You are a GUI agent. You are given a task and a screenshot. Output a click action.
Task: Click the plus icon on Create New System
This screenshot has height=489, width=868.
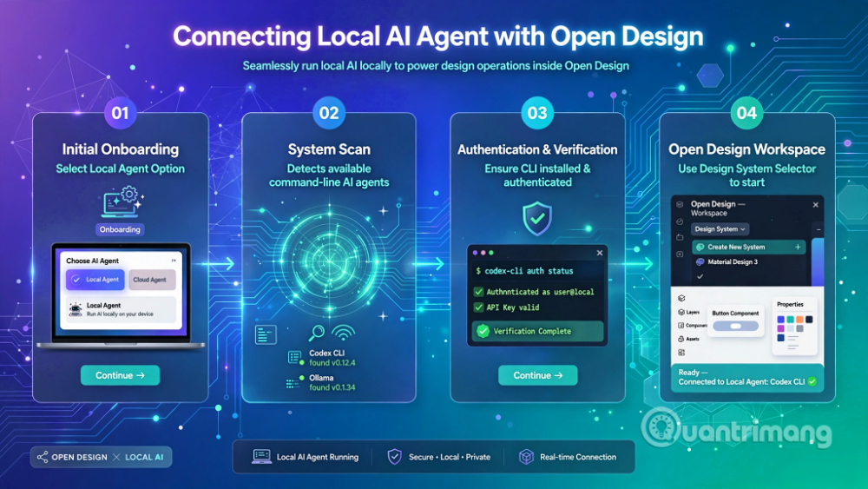798,247
